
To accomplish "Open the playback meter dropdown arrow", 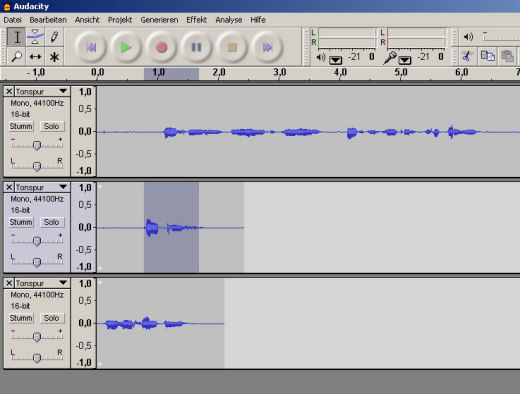I will tap(335, 60).
